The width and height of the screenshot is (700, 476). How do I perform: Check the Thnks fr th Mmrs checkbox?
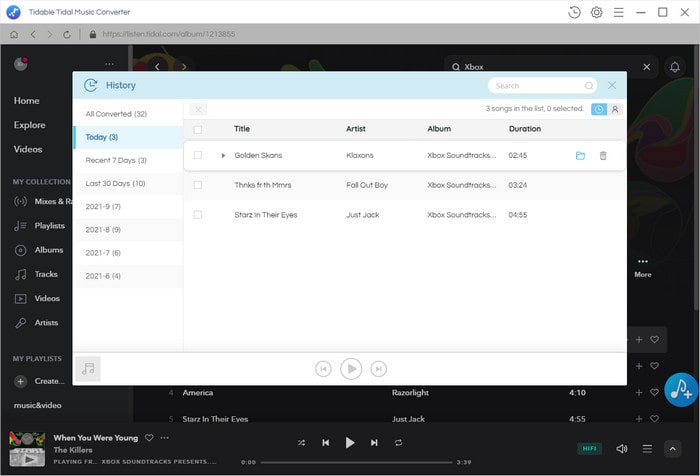click(198, 185)
